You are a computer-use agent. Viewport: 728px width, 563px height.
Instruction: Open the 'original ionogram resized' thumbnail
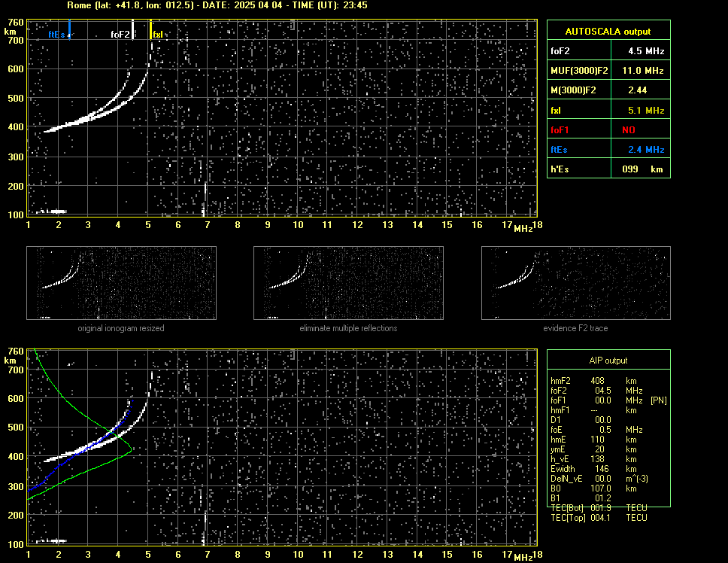tap(121, 283)
